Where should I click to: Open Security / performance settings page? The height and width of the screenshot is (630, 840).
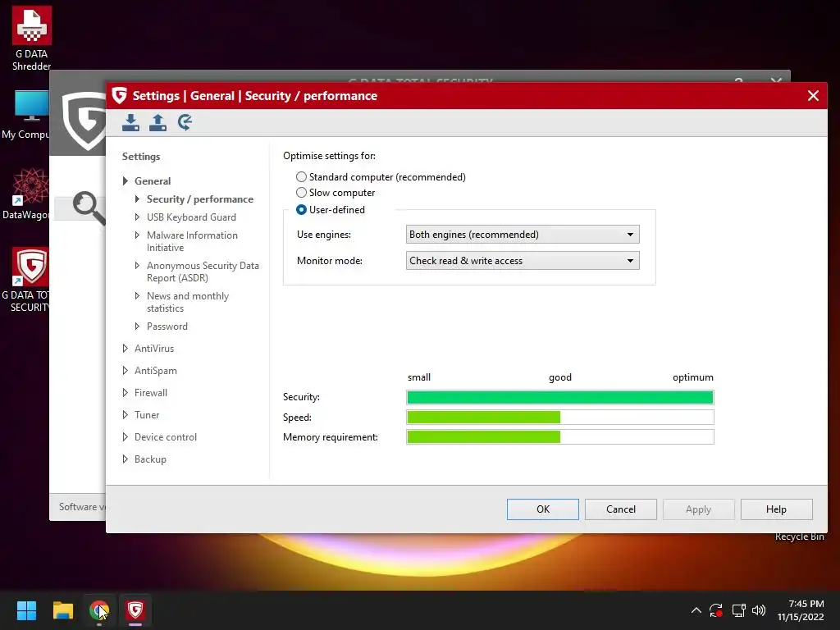pos(200,199)
